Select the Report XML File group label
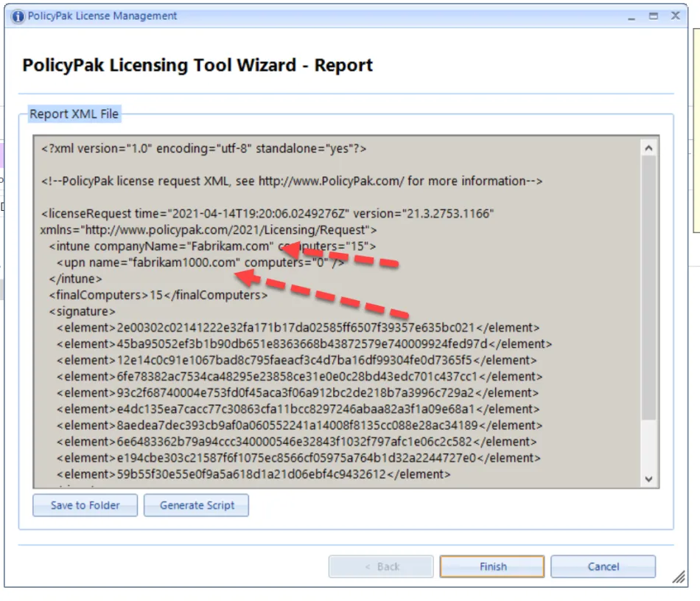The width and height of the screenshot is (700, 601). (x=74, y=114)
